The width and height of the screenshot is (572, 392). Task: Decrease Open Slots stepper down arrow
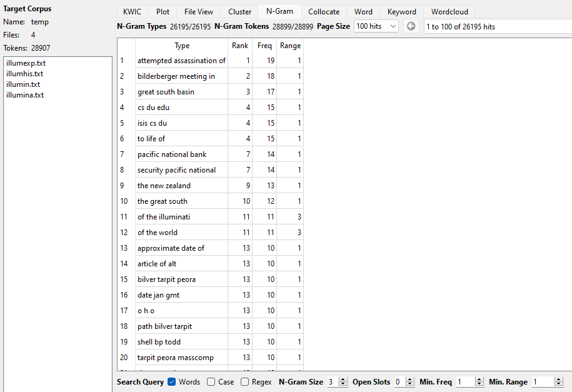[410, 384]
